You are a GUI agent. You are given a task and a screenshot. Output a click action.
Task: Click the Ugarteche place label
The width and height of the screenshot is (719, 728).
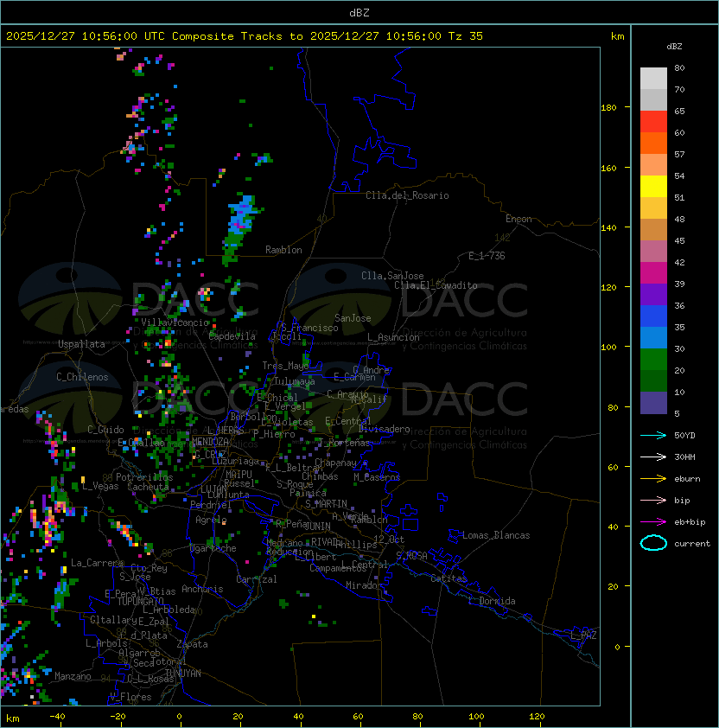point(213,548)
